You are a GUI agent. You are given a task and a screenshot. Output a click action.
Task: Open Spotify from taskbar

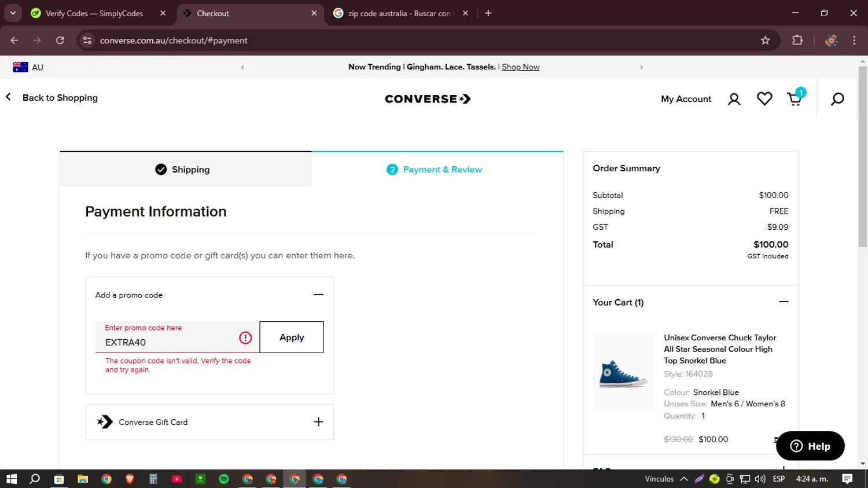[x=224, y=479]
